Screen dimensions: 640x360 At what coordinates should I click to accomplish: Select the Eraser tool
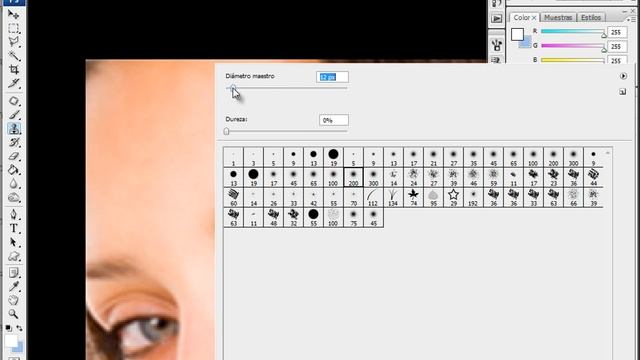[x=14, y=156]
